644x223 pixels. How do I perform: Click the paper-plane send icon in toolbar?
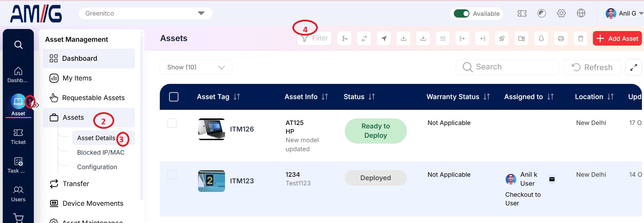click(x=384, y=38)
